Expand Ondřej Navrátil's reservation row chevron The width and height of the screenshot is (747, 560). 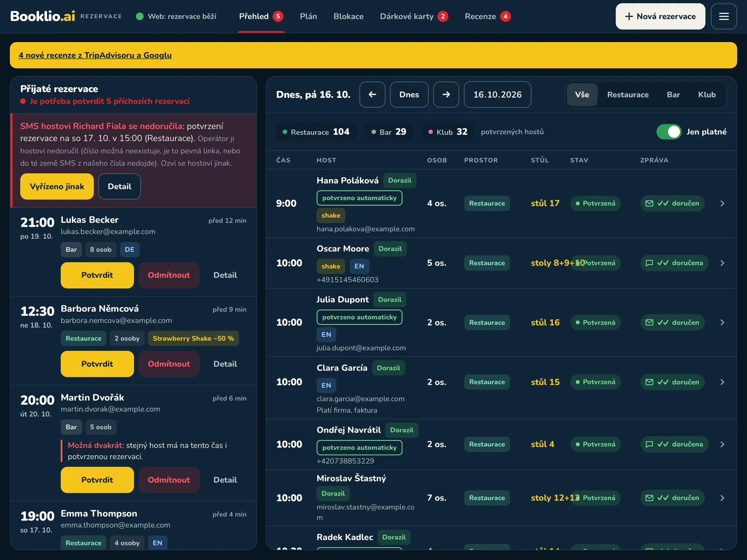pos(722,444)
